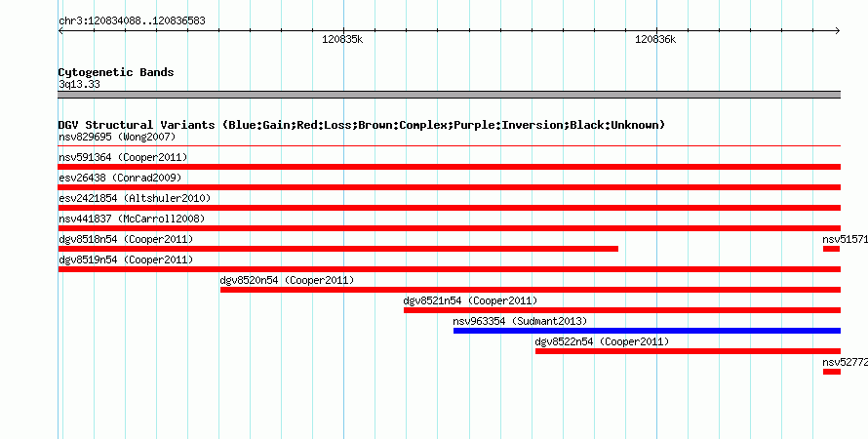Click the gray 3q13.33 cytogenetic band bar
The height and width of the screenshot is (439, 868).
(450, 95)
